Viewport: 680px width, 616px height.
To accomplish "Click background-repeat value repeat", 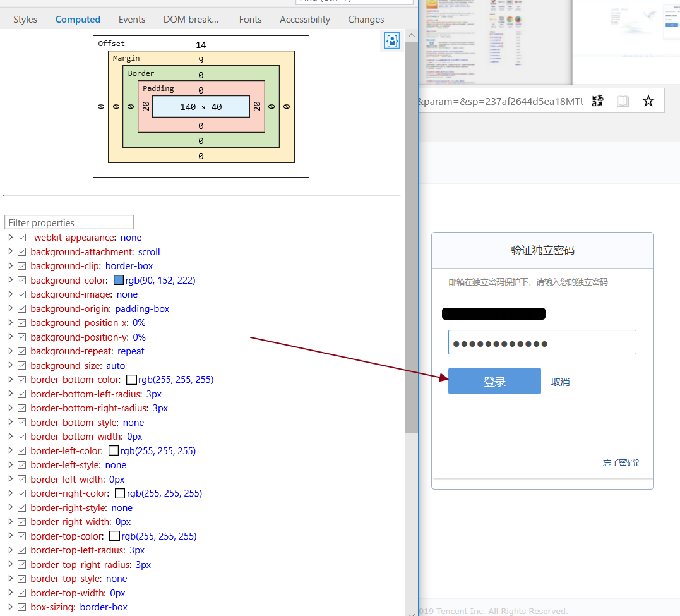I will tap(131, 352).
